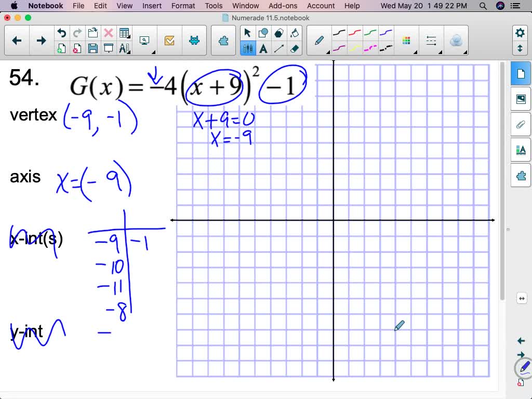Advance to the next page arrow

(x=41, y=40)
